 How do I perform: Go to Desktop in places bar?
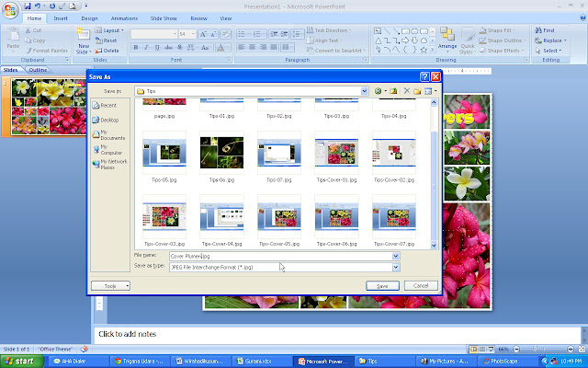(x=106, y=121)
